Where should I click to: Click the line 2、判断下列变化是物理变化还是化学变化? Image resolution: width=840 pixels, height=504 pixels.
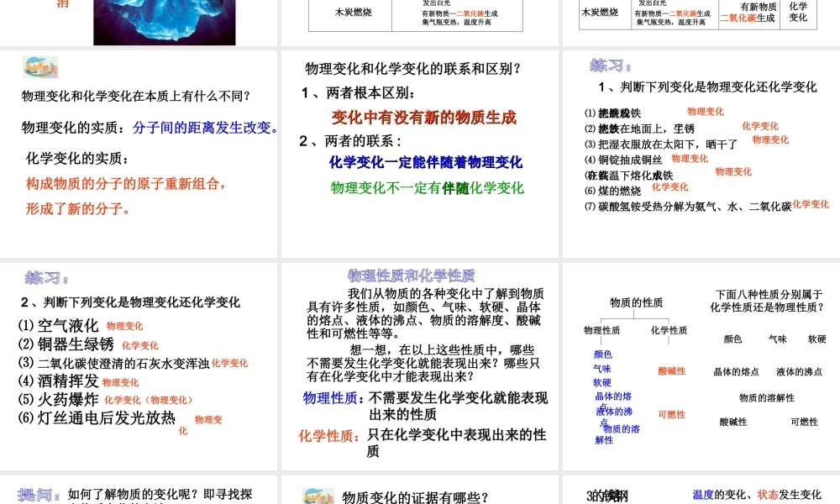click(x=131, y=302)
